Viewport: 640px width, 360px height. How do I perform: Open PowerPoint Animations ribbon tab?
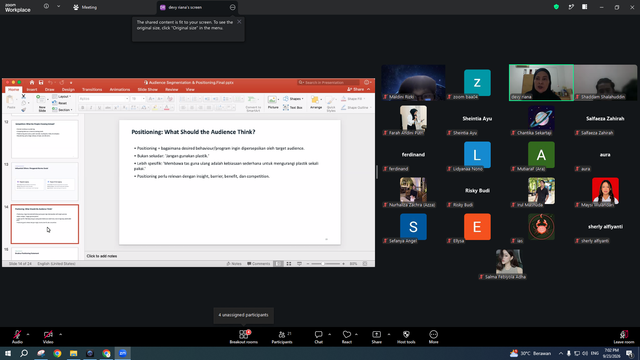(x=120, y=89)
